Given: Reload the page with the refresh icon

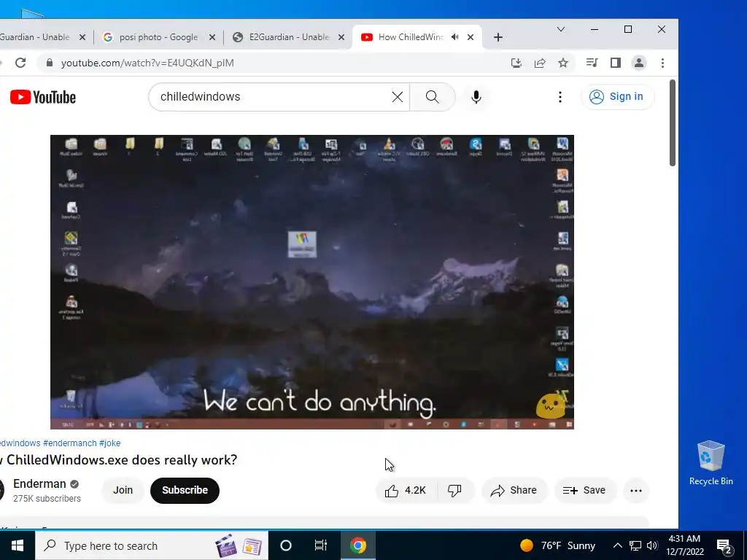Looking at the screenshot, I should click(20, 63).
